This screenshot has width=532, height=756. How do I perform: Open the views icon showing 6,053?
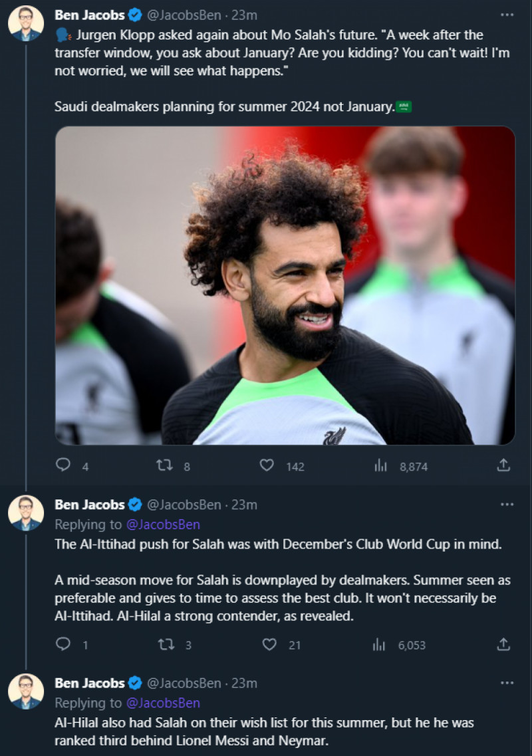coord(380,644)
